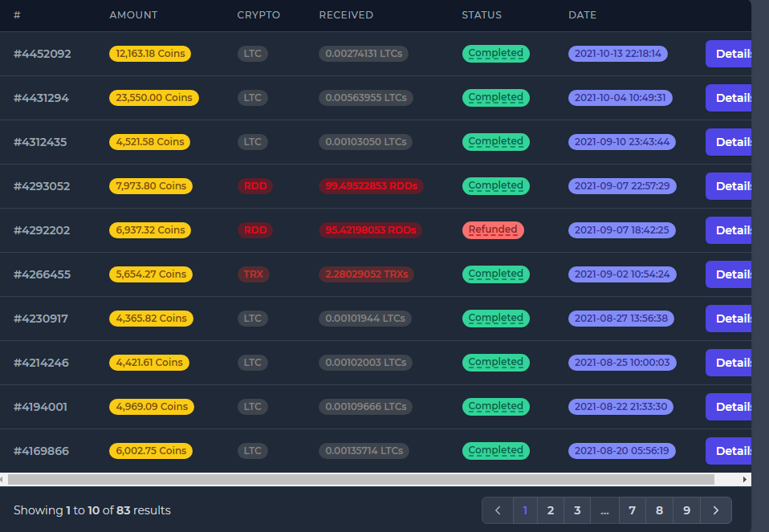Open Details for withdrawal #4194001
The image size is (769, 532).
(x=728, y=407)
